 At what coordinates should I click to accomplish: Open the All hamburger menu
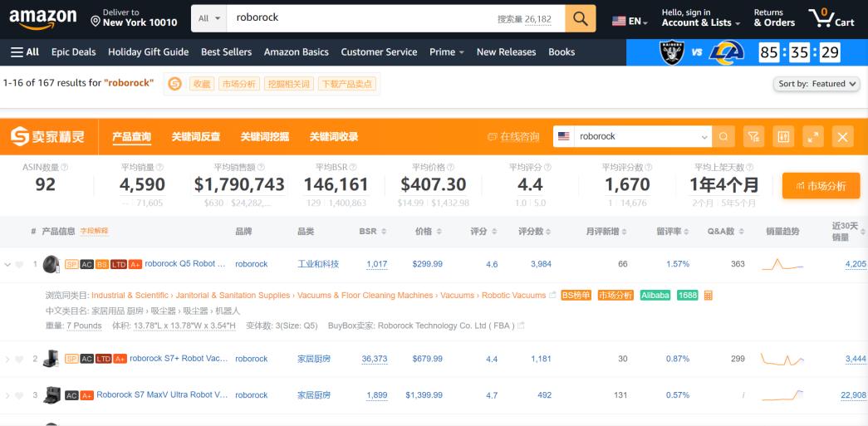[25, 52]
